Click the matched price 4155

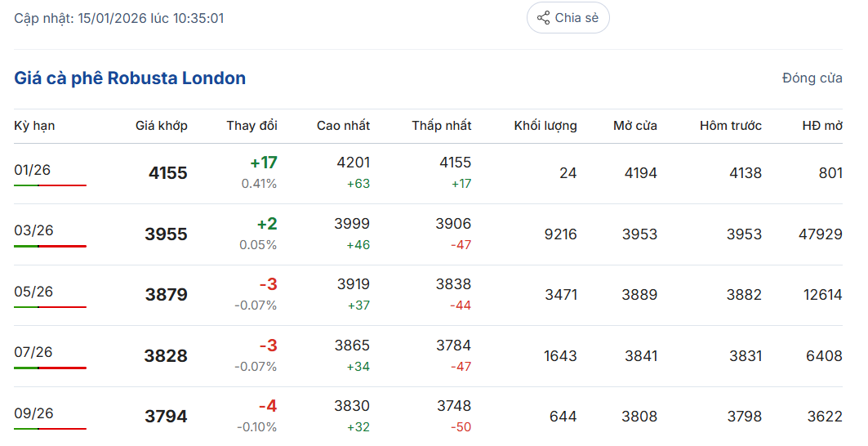pyautogui.click(x=167, y=173)
